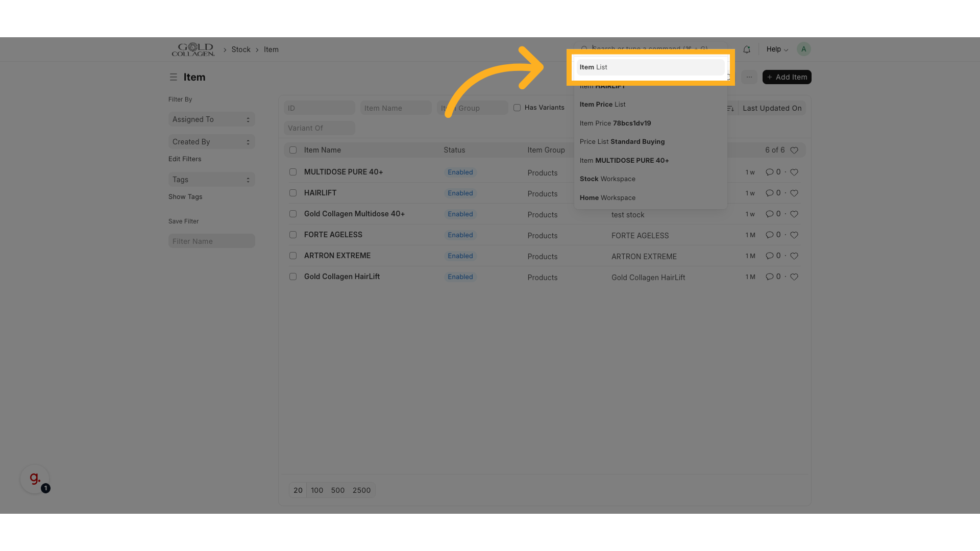Choose Price List Standard Buying suggestion
This screenshot has width=980, height=551.
coord(650,142)
